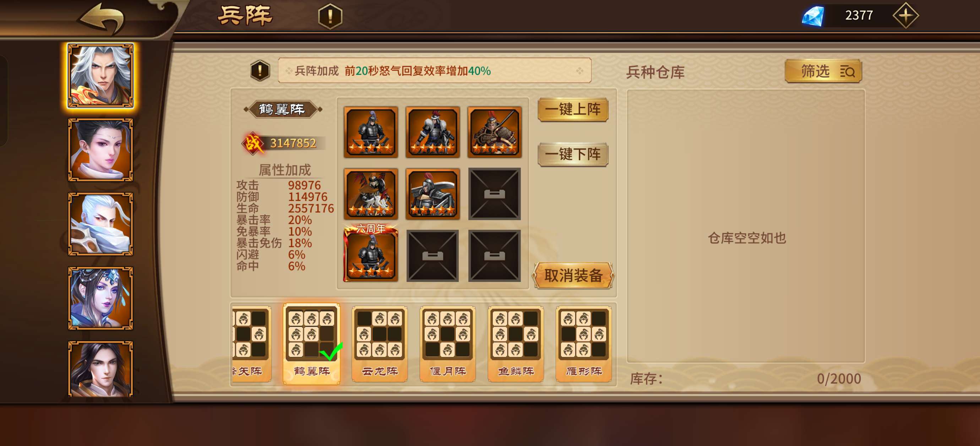Click the 取消装备 button
Viewport: 980px width, 446px height.
tap(573, 276)
